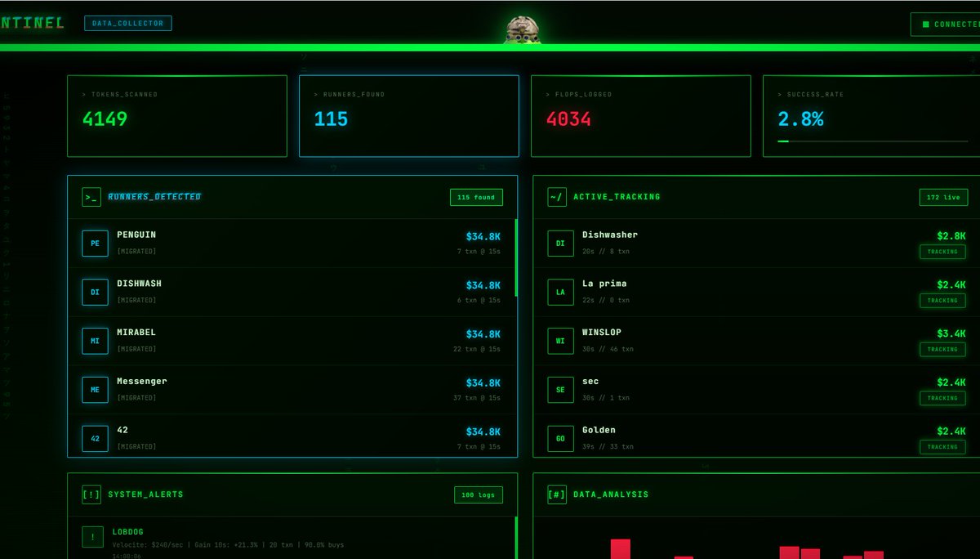Viewport: 980px width, 559px height.
Task: Click the RUNNERS_DETECTED list scrollbar
Action: 516,257
